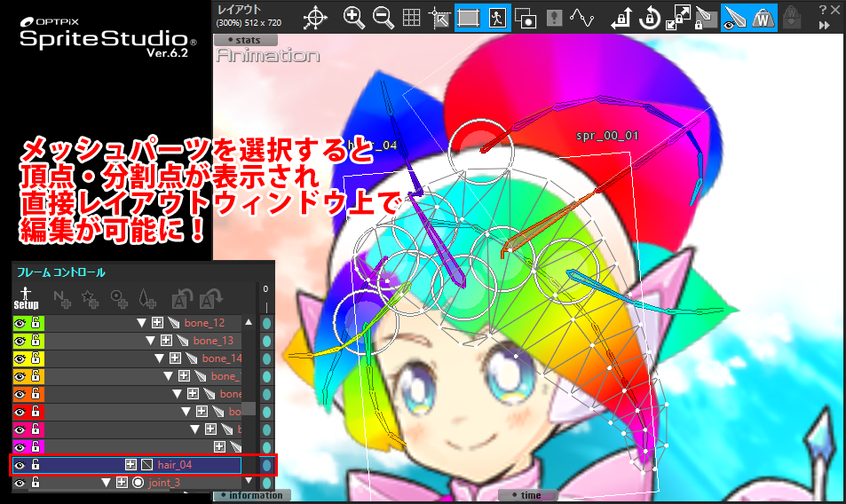Image resolution: width=846 pixels, height=504 pixels.
Task: Click the add NULL part N+ icon
Action: click(62, 299)
